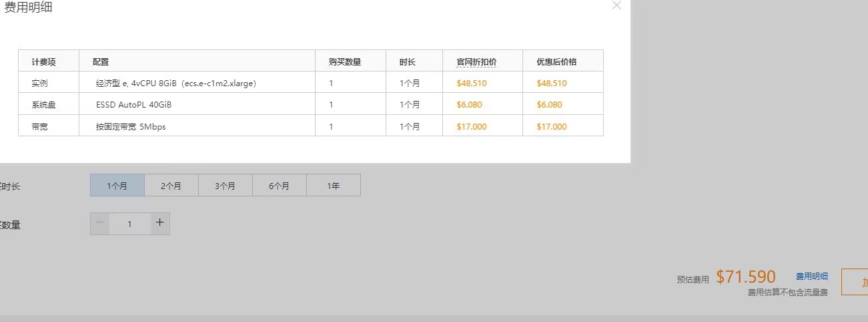Choose the 6个月 duration
The image size is (868, 322).
click(280, 186)
